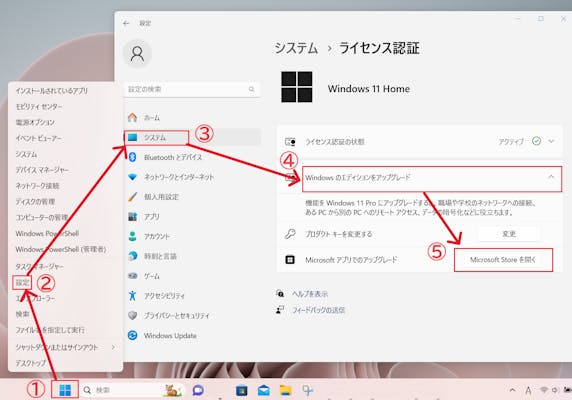This screenshot has width=572, height=400.
Task: Open 電源オプション from the context menu
Action: [x=35, y=122]
